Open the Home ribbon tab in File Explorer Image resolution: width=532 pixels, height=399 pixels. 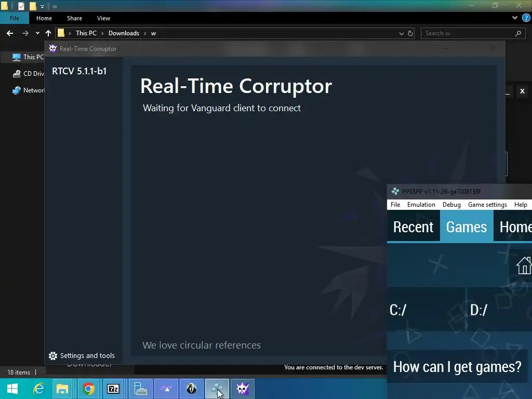pos(44,18)
